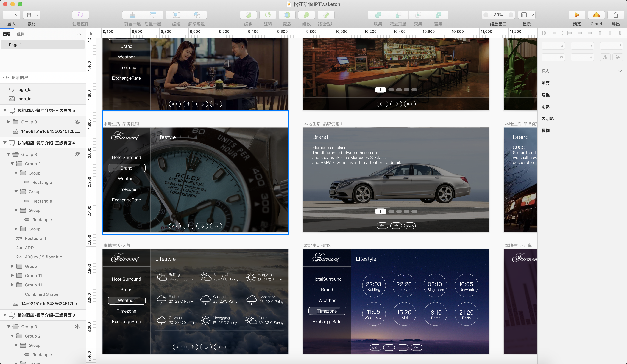Click the Group (编组) toolbar icon
Viewport: 627px width, 364px height.
coord(176,15)
